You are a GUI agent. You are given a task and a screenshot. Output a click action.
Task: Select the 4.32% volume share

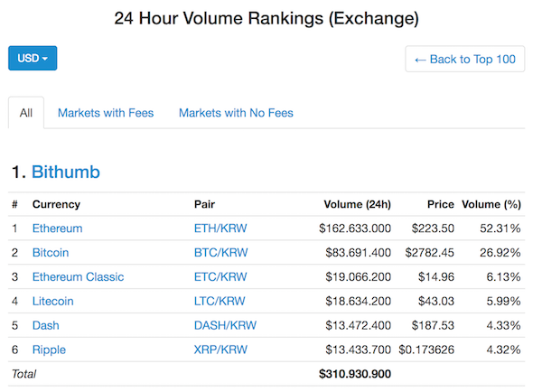pos(504,350)
